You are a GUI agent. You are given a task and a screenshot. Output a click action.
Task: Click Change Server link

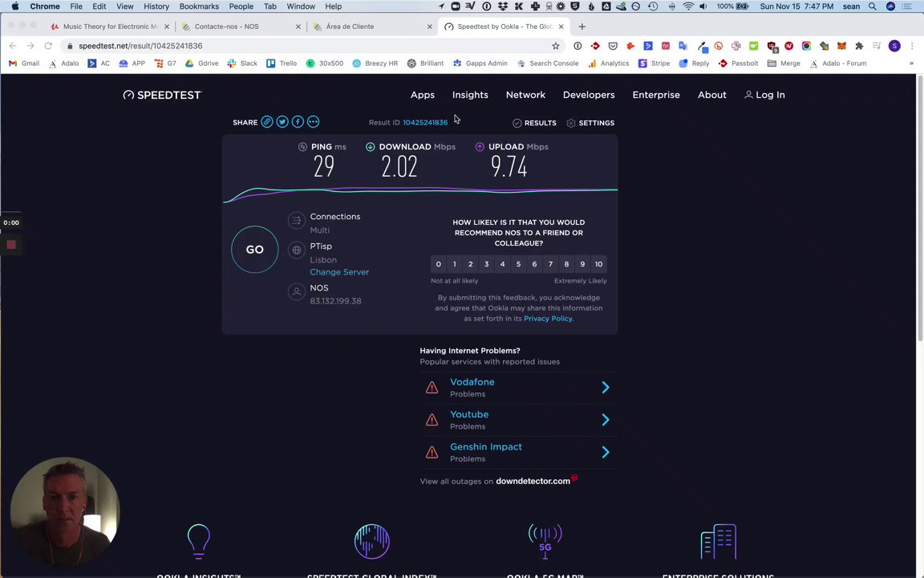(339, 272)
